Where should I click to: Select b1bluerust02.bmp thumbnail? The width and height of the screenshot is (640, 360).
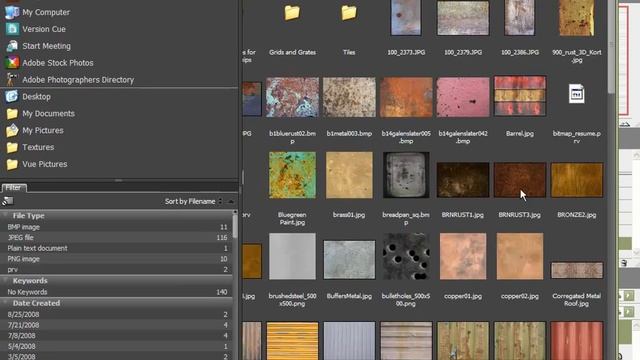pos(292,97)
